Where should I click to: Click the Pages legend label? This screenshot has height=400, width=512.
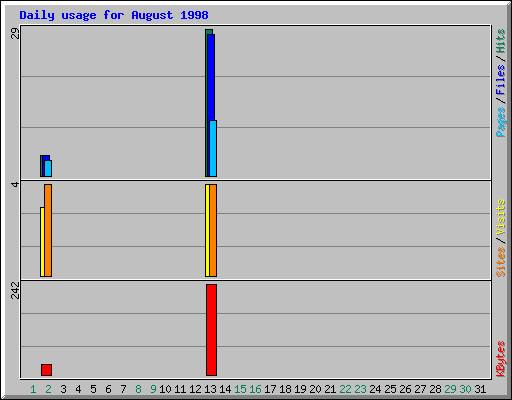pos(500,122)
